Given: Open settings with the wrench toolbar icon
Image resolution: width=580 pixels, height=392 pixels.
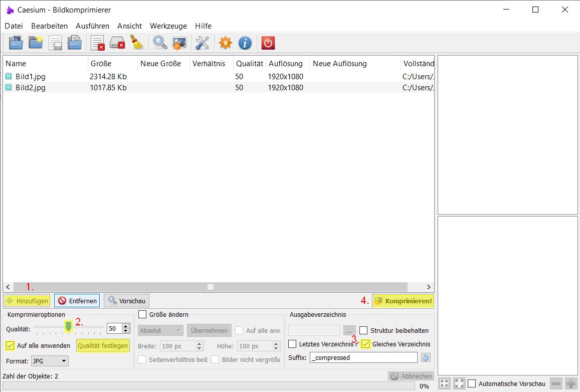Looking at the screenshot, I should click(202, 43).
